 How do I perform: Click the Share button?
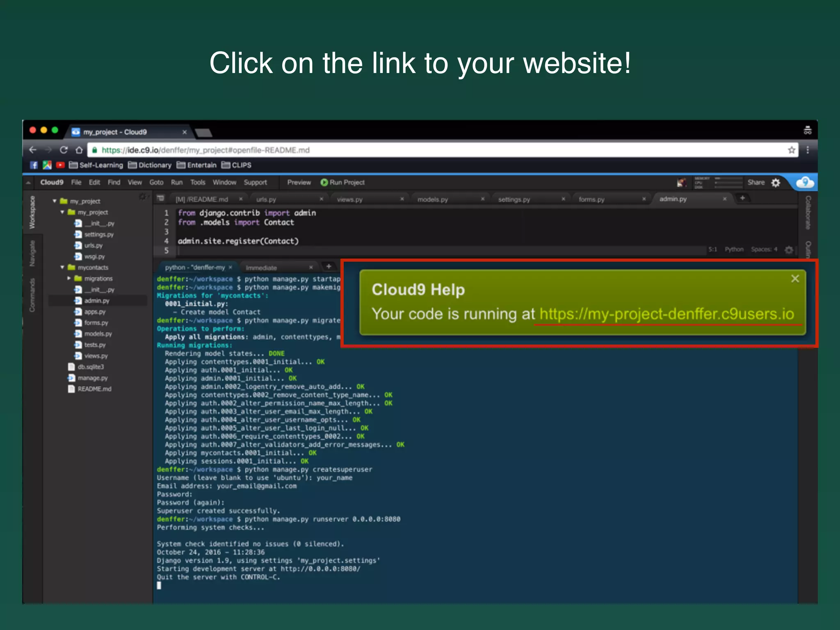coord(756,183)
